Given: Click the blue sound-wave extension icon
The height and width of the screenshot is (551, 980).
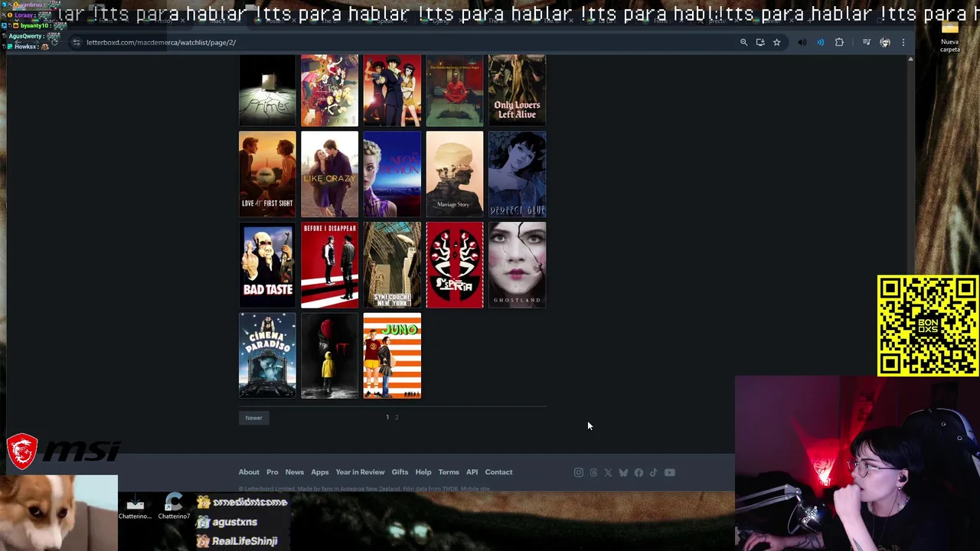Looking at the screenshot, I should 820,42.
